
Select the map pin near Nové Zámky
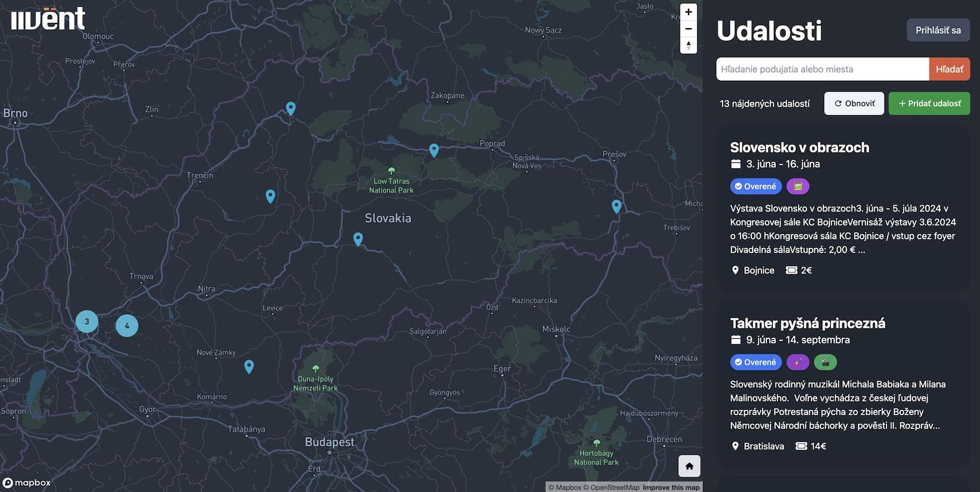click(249, 366)
